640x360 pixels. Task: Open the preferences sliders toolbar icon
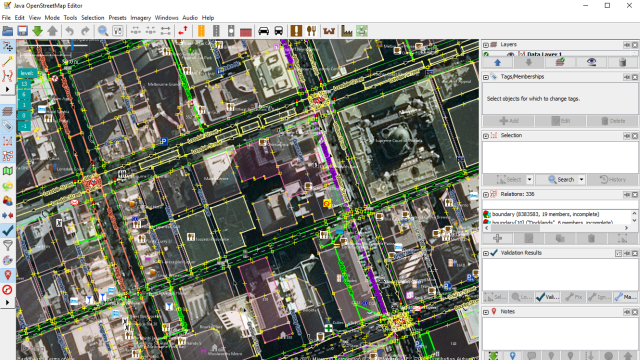click(x=118, y=31)
